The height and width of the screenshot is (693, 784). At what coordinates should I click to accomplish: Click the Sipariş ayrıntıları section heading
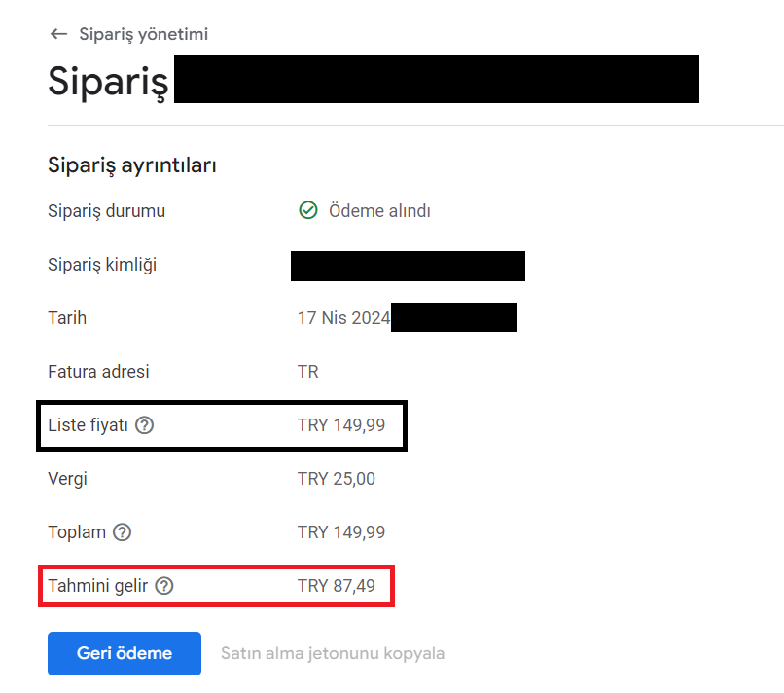[132, 165]
